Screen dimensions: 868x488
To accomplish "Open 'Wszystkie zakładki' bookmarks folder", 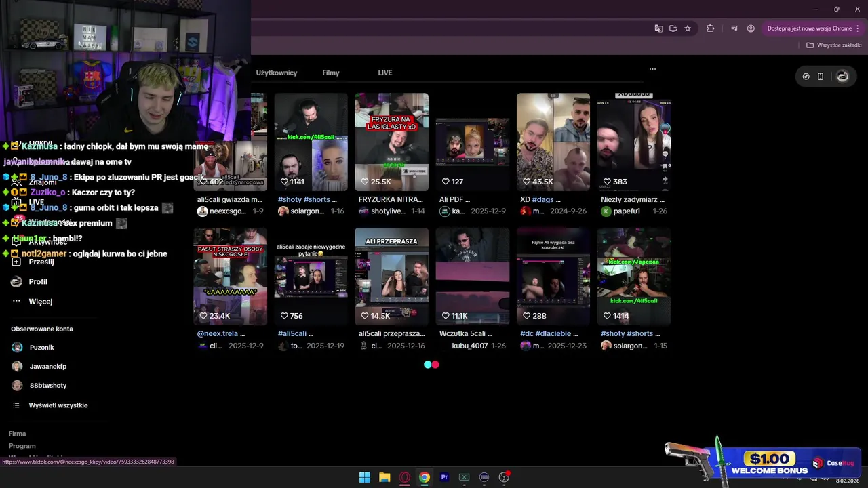I will 833,45.
